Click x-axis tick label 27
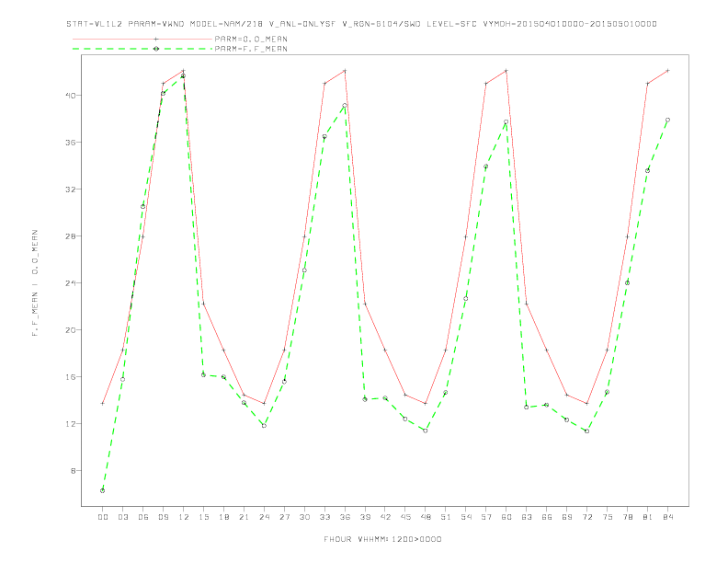The width and height of the screenshot is (728, 563). click(x=284, y=517)
